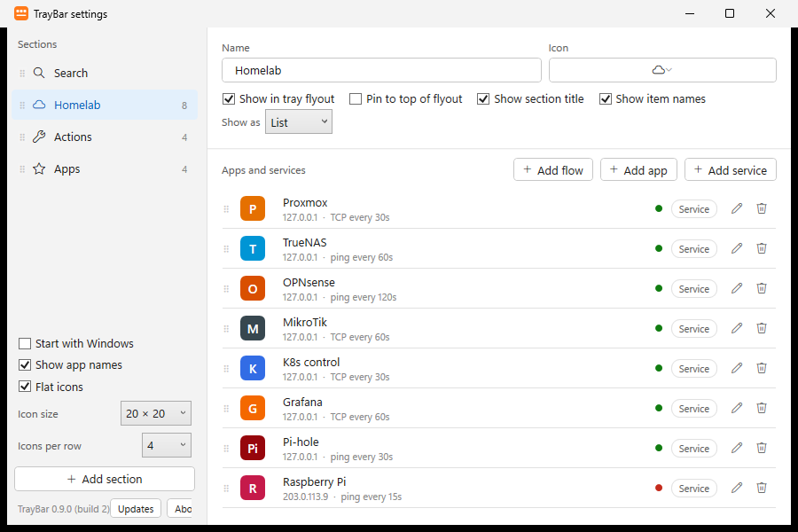Screen dimensions: 798x532
Task: Delete the Proxmox service
Action: (x=762, y=208)
